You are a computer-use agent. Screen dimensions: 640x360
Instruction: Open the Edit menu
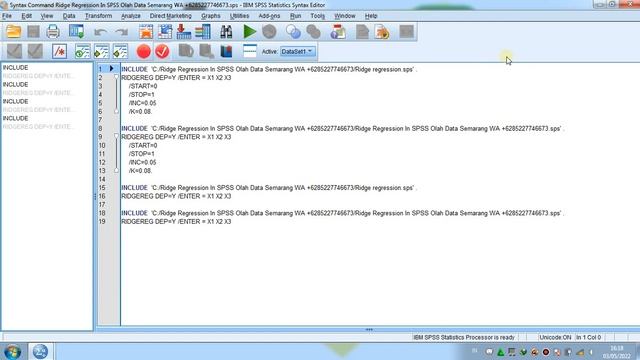pyautogui.click(x=27, y=16)
